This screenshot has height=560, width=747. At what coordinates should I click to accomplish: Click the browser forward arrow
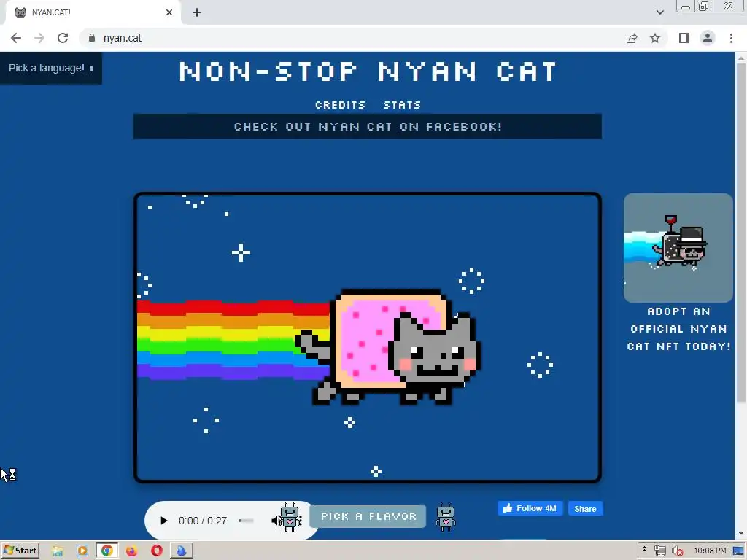point(39,38)
